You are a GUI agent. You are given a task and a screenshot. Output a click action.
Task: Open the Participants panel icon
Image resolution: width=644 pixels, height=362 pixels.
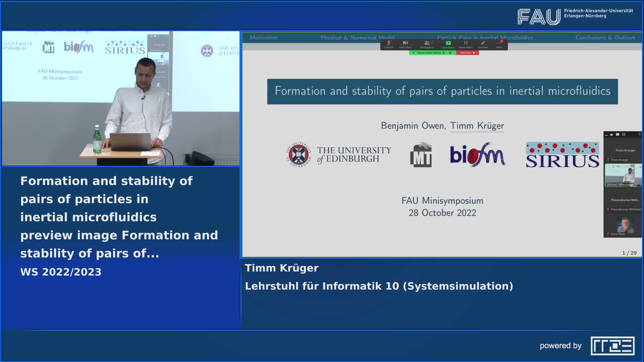click(x=426, y=43)
